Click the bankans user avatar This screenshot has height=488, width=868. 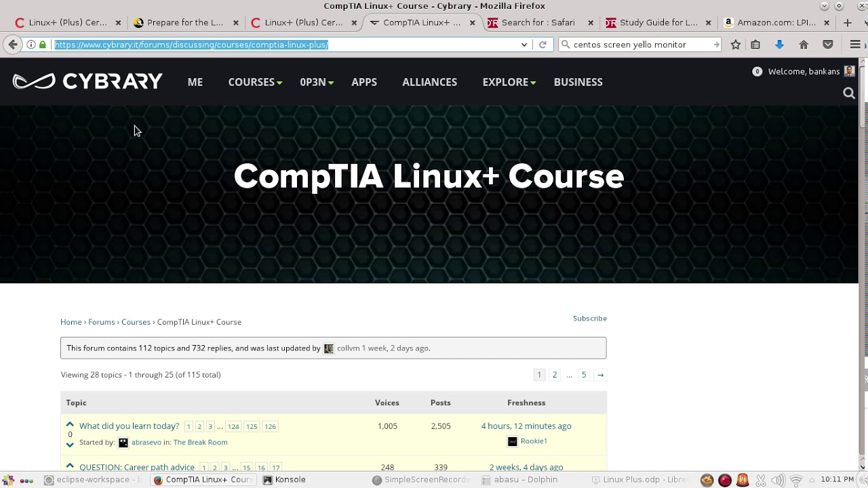click(x=850, y=71)
